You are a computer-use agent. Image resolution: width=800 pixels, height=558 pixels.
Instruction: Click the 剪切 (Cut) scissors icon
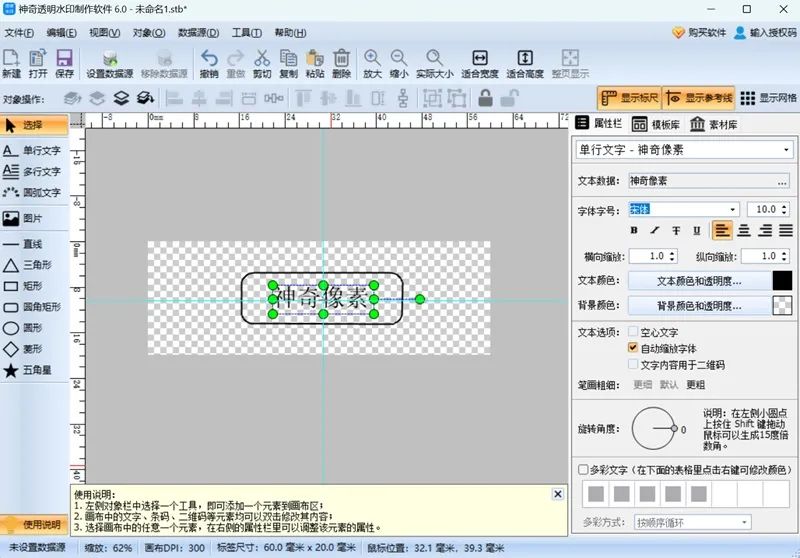262,63
